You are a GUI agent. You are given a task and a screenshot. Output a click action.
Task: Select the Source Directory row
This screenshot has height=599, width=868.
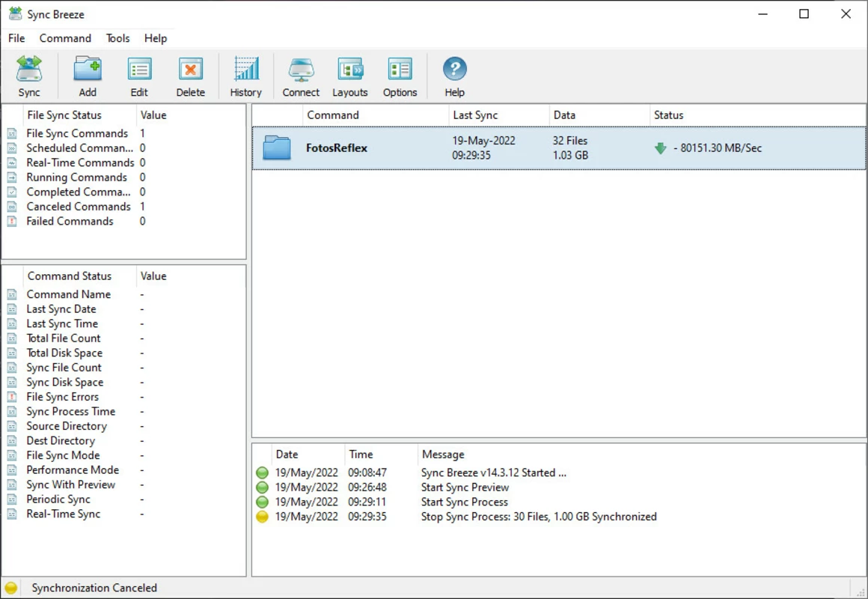coord(123,426)
